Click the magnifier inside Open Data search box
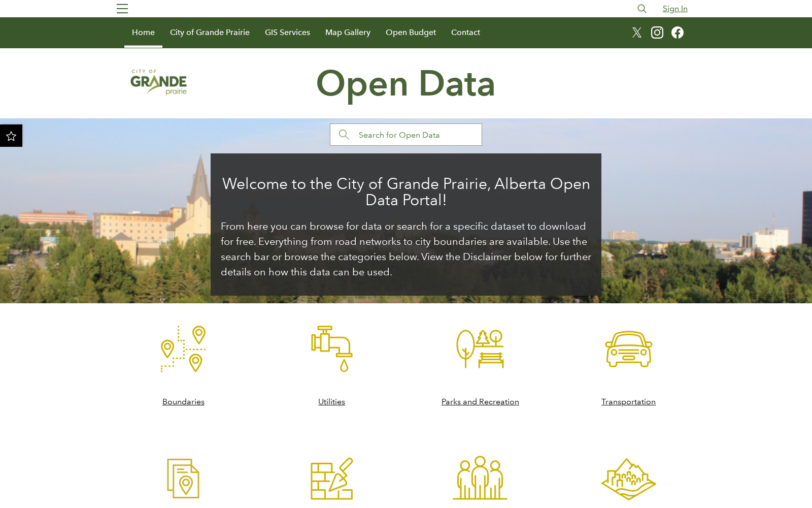812x508 pixels. click(x=344, y=135)
